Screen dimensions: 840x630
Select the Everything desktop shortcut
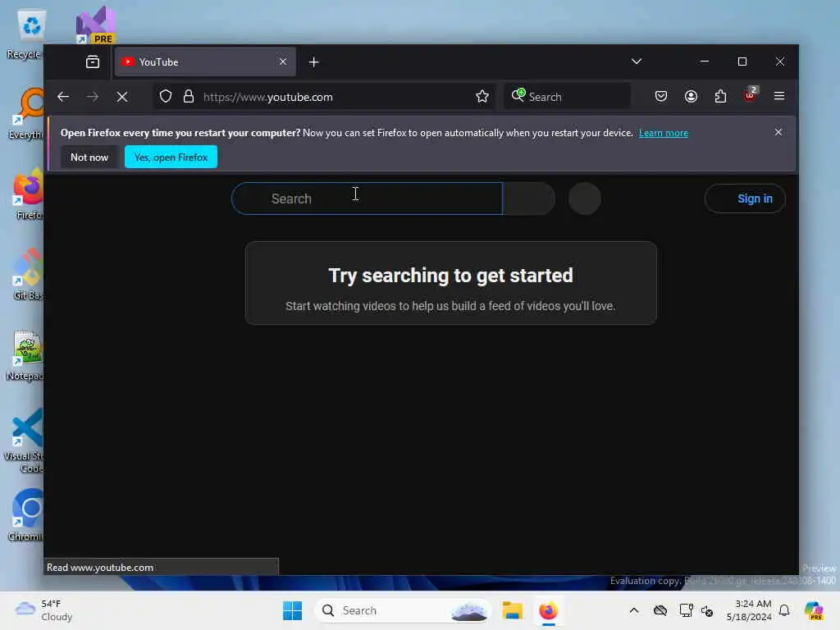click(27, 113)
